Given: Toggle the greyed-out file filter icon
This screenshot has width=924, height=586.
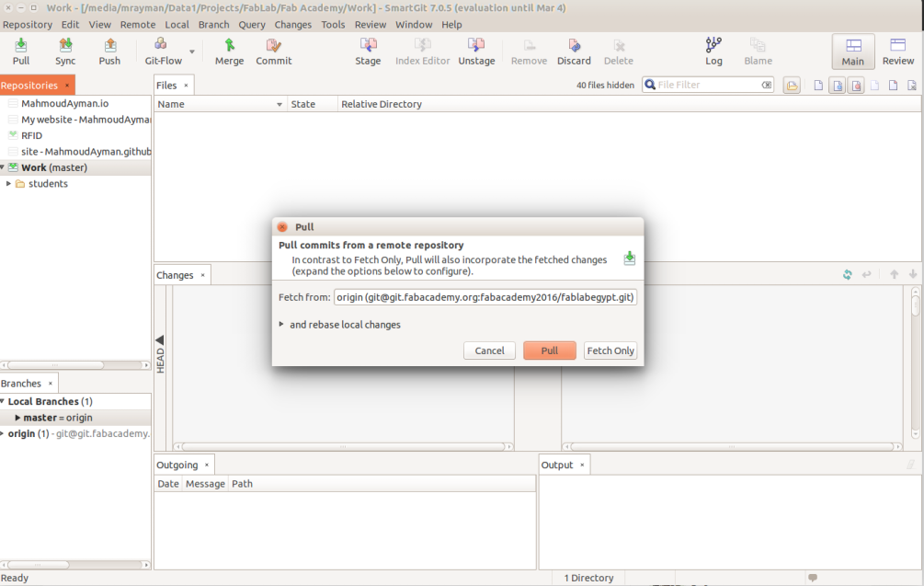Looking at the screenshot, I should click(x=875, y=86).
